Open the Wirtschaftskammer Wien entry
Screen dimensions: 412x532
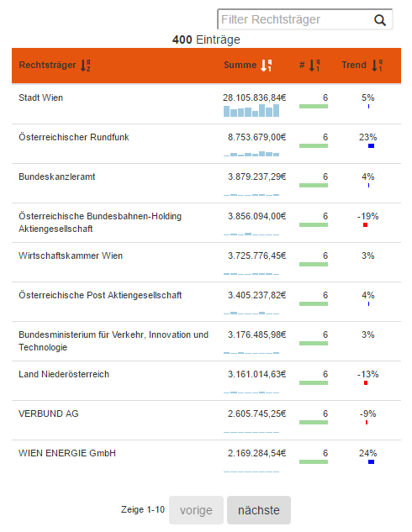pyautogui.click(x=71, y=255)
